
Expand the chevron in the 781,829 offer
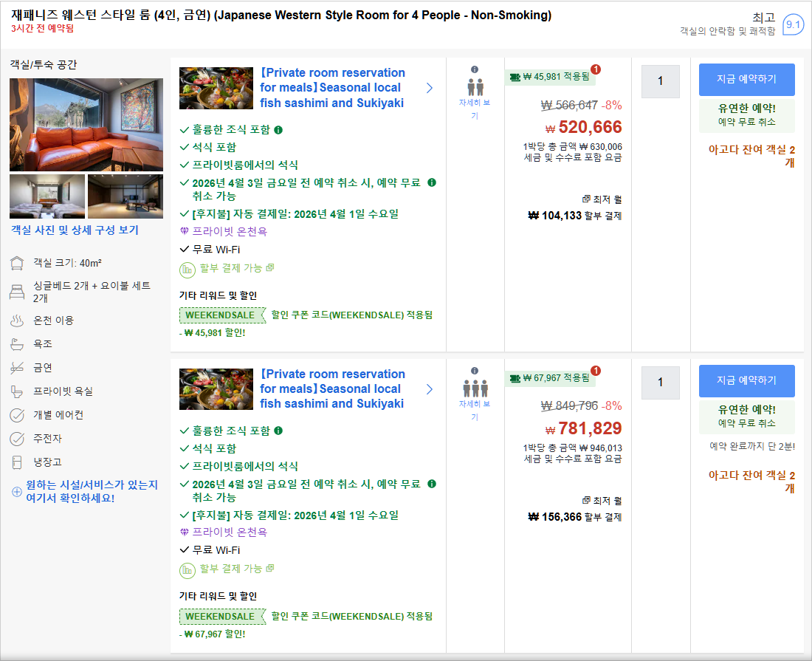[430, 389]
